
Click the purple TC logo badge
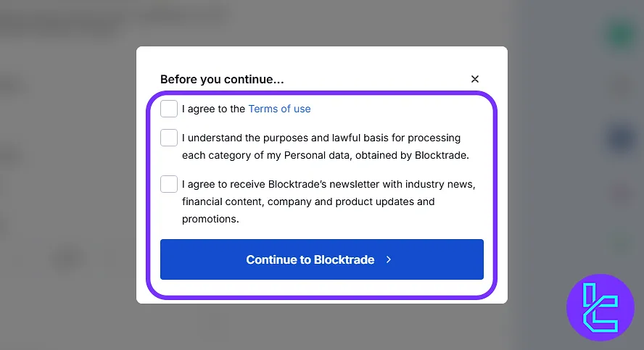[600, 307]
